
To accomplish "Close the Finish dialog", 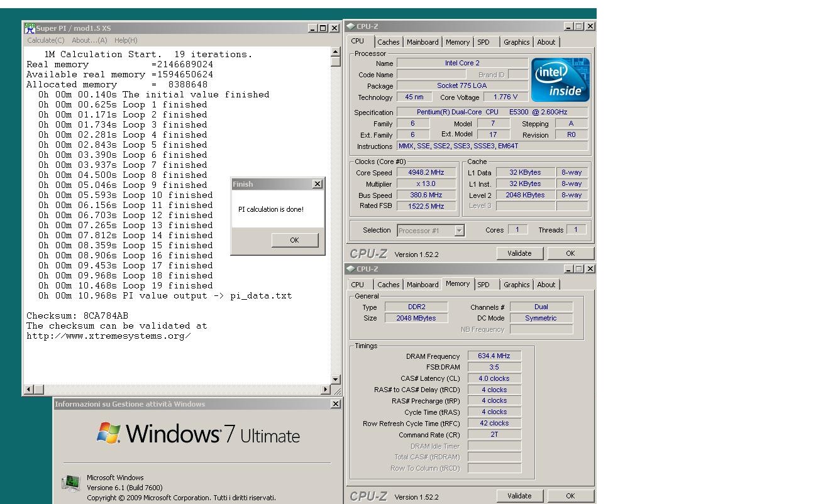I will [318, 184].
